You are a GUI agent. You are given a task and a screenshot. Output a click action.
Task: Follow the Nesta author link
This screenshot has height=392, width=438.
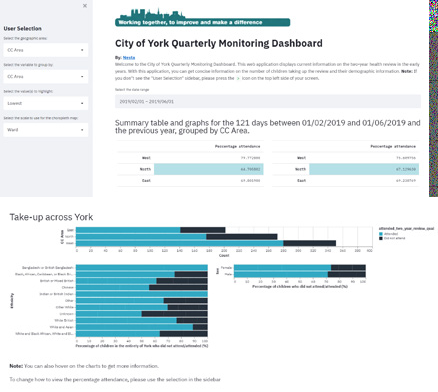point(129,58)
